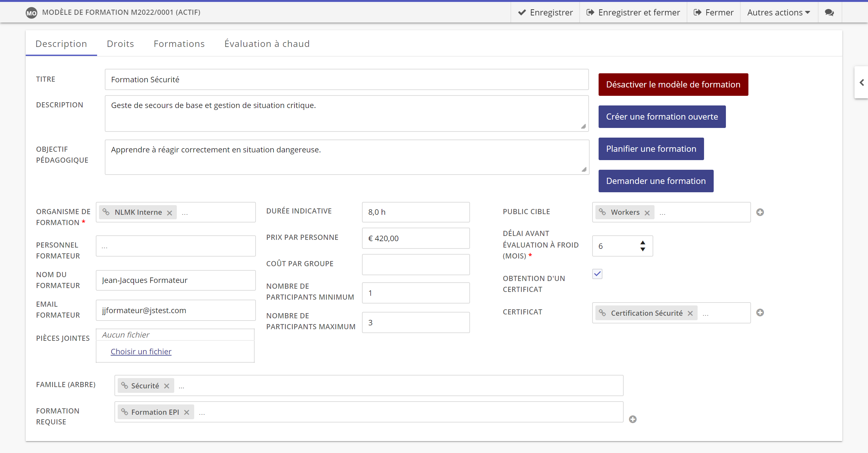Remove the Formation EPI tag
868x453 pixels.
coord(187,412)
